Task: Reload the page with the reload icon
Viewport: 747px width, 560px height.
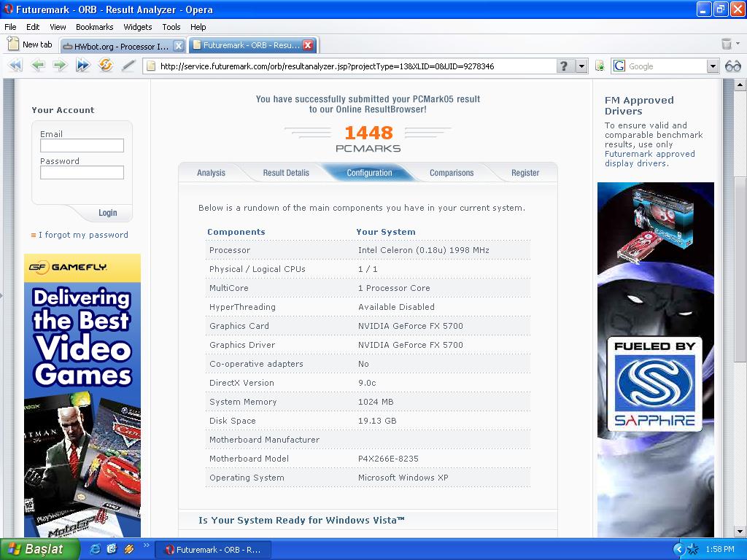Action: tap(105, 65)
